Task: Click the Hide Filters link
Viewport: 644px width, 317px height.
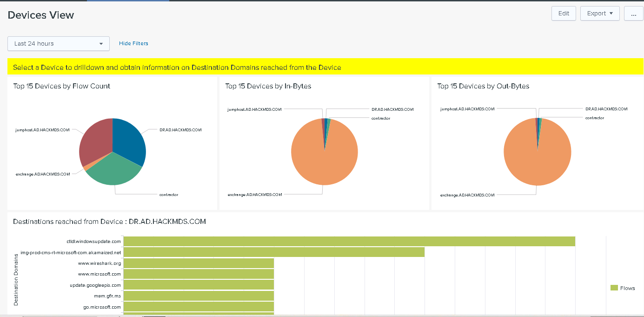Action: coord(133,43)
